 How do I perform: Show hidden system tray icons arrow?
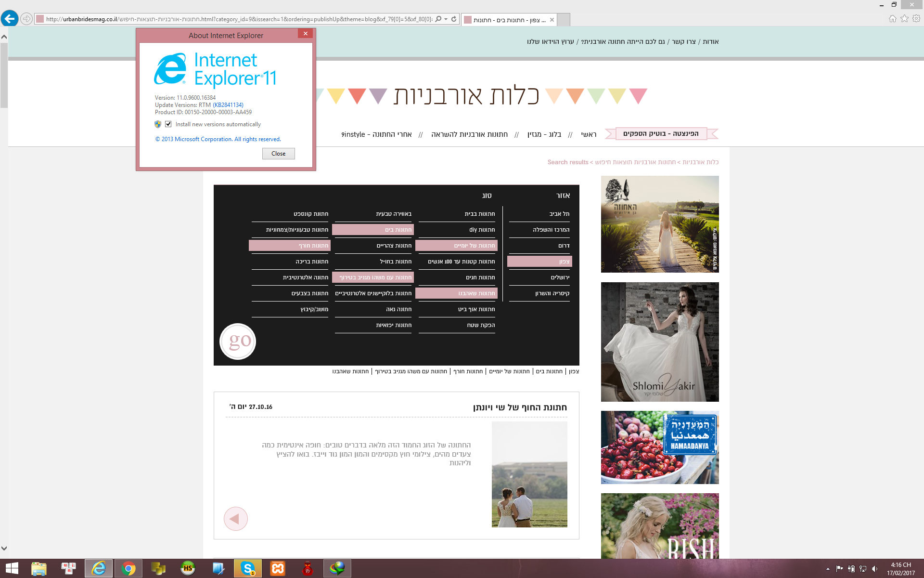(828, 569)
